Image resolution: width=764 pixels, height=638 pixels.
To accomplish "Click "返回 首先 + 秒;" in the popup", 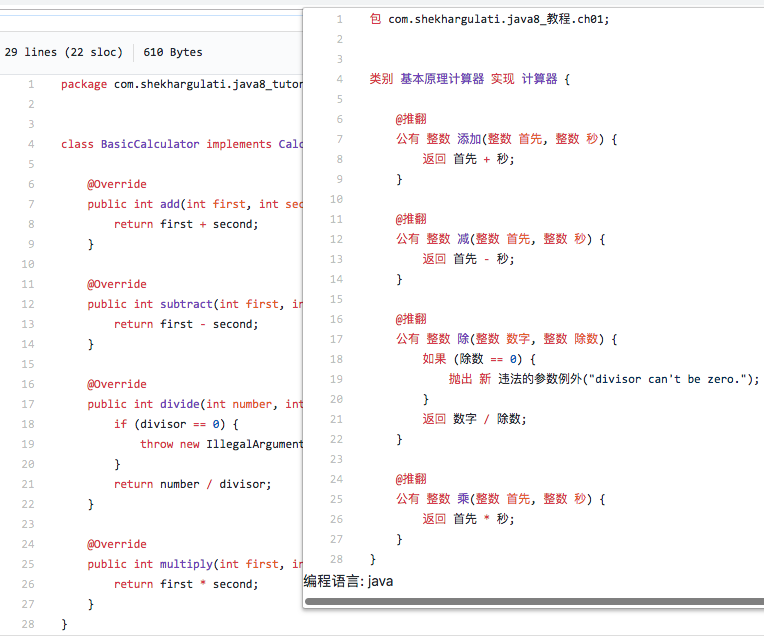I will (468, 159).
